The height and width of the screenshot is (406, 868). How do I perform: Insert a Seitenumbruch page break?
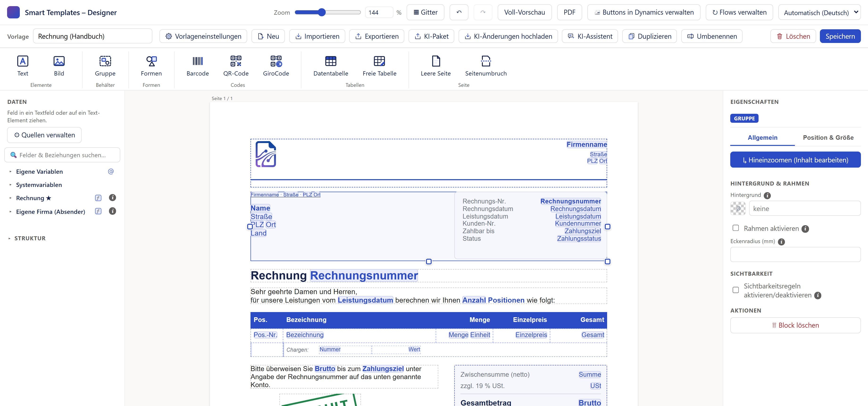(486, 66)
